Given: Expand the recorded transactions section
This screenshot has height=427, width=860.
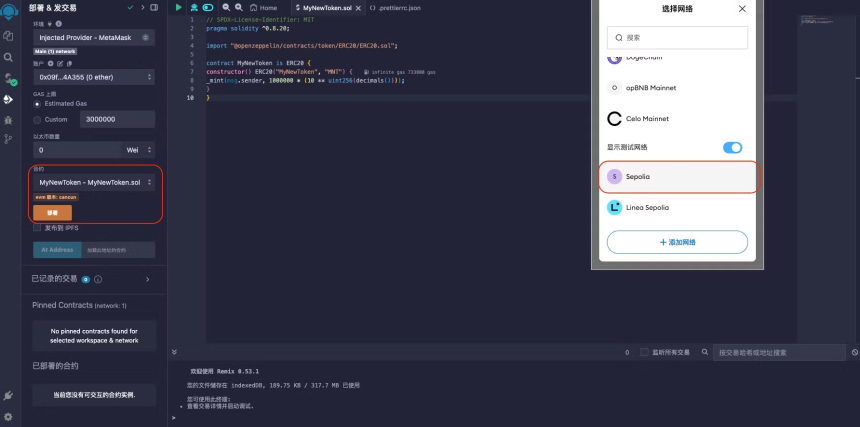Looking at the screenshot, I should (147, 280).
